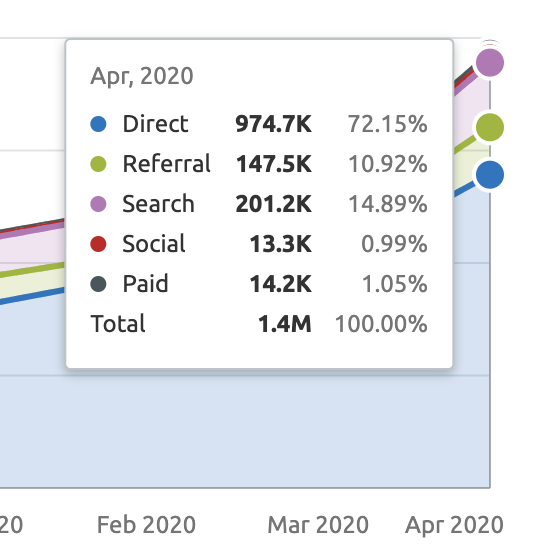This screenshot has height=560, width=546.
Task: Click the green Referral data point marker
Action: coord(490,127)
